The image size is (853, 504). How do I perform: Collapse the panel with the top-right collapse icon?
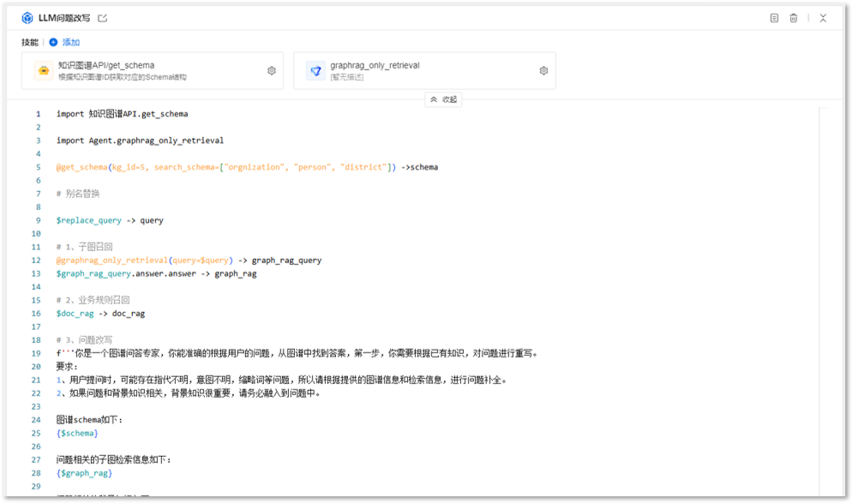tap(823, 18)
